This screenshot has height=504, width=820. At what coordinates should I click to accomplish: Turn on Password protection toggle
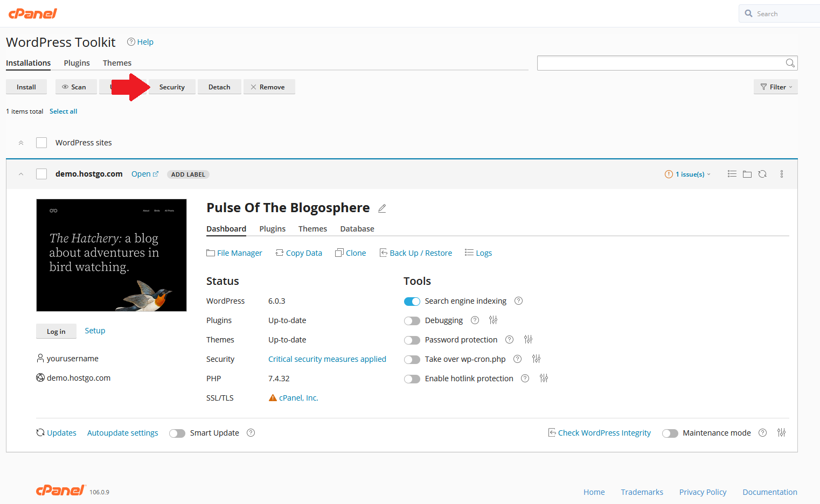point(412,340)
